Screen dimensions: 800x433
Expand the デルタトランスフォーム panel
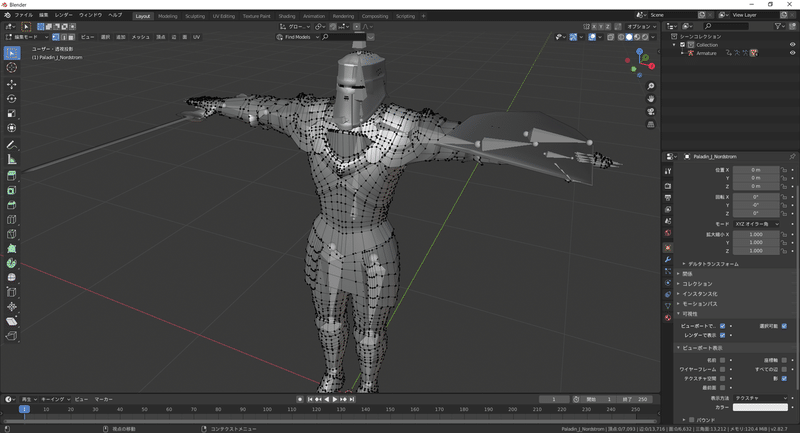coord(712,264)
